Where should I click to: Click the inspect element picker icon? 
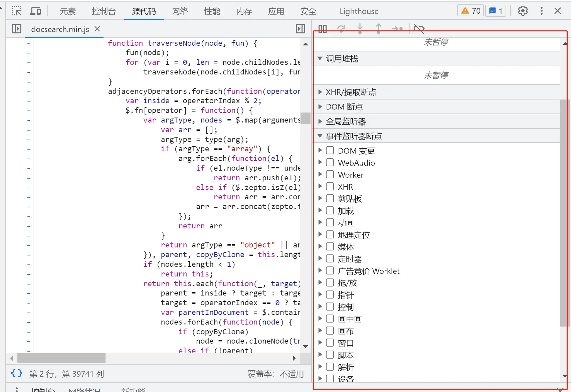[x=16, y=11]
